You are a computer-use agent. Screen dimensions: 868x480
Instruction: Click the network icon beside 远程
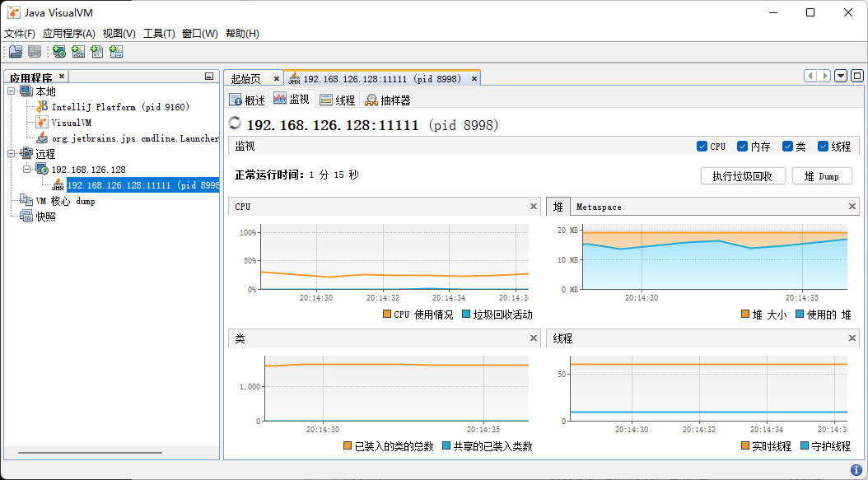pos(26,154)
